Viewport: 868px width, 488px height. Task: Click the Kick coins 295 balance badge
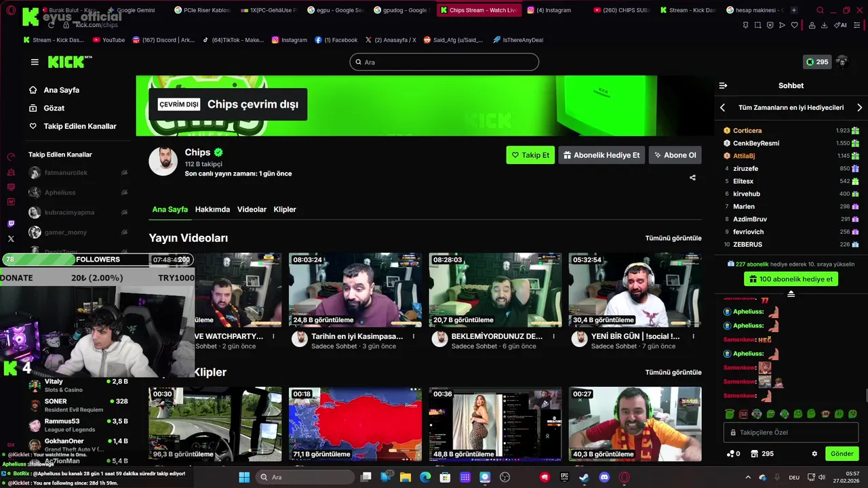pos(816,62)
